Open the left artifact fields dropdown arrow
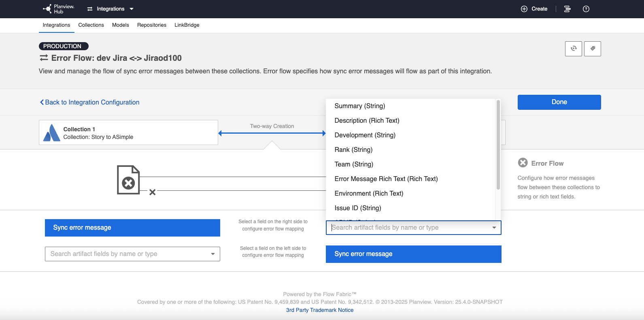This screenshot has height=320, width=644. (213, 254)
